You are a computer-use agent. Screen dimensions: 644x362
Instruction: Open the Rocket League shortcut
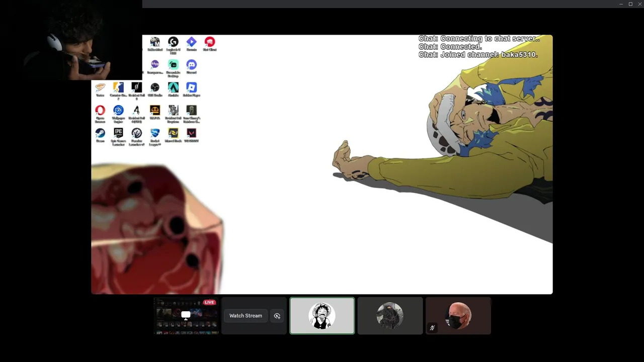155,136
